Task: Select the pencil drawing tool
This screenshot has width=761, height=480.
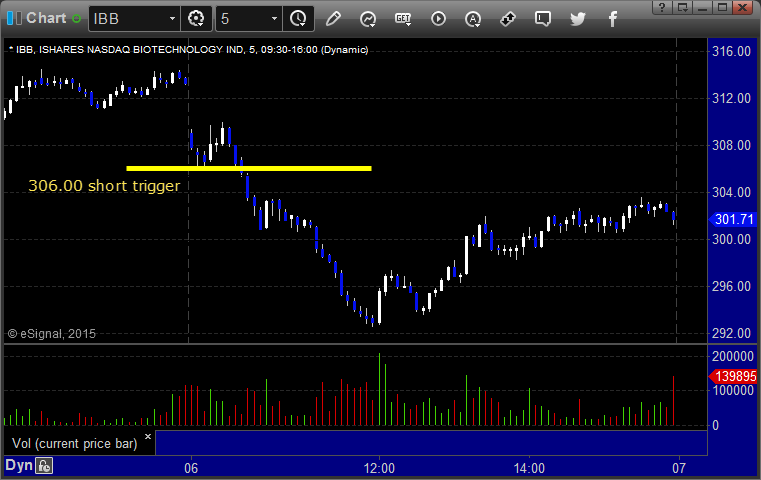Action: coord(333,19)
